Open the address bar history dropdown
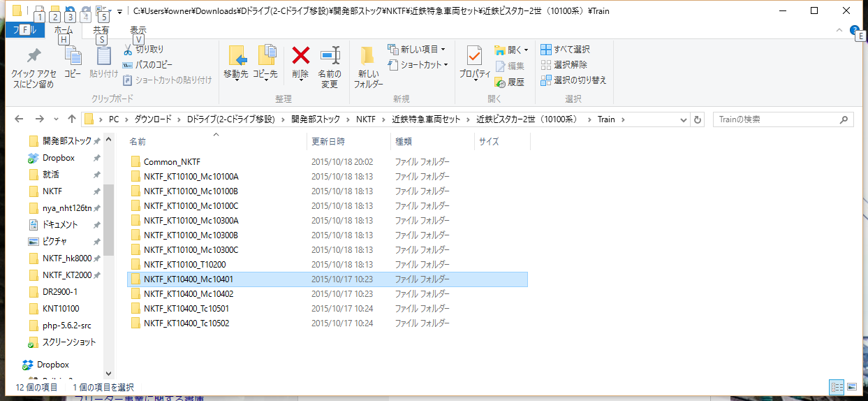This screenshot has height=401, width=868. pyautogui.click(x=685, y=119)
